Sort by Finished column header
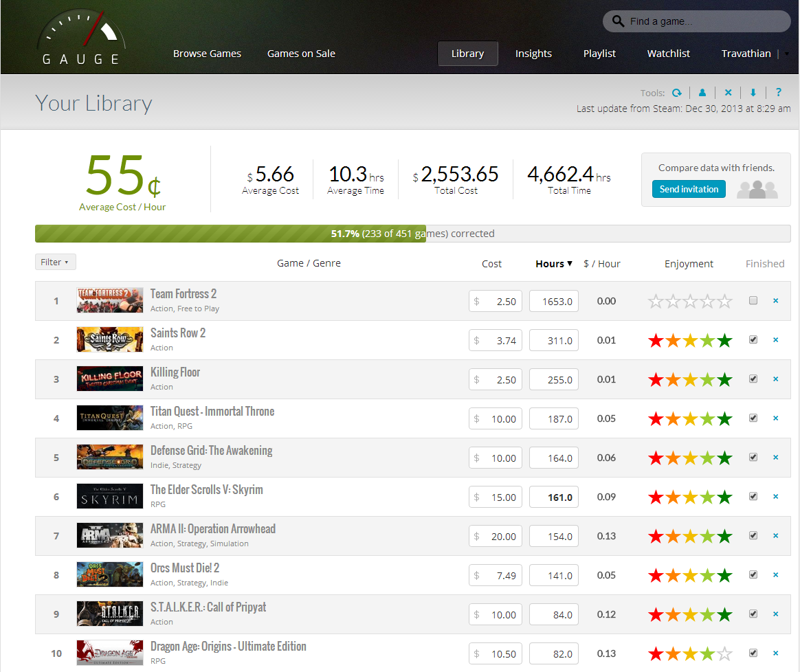This screenshot has width=800, height=672. (x=765, y=264)
